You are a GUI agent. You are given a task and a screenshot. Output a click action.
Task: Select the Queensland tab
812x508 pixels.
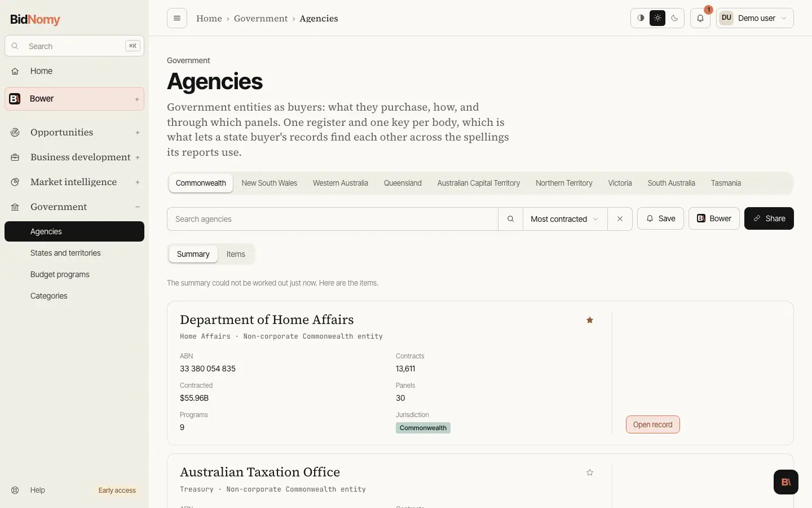(403, 183)
